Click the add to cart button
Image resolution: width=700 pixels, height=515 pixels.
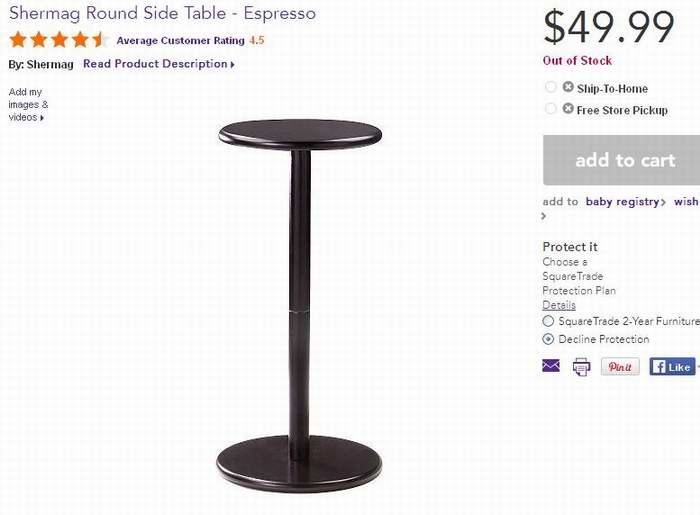coord(623,160)
